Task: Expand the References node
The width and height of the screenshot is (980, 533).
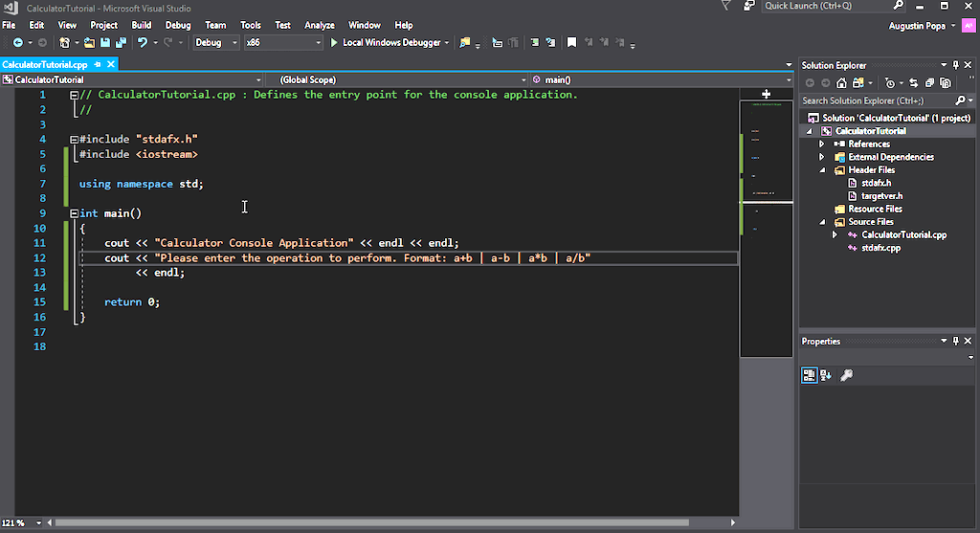Action: [x=821, y=144]
